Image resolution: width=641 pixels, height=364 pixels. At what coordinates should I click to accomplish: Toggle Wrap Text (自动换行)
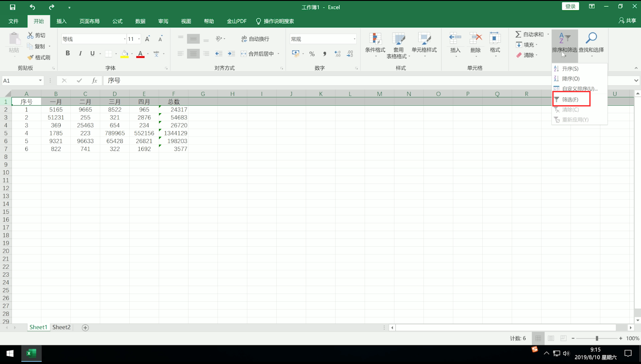[255, 39]
